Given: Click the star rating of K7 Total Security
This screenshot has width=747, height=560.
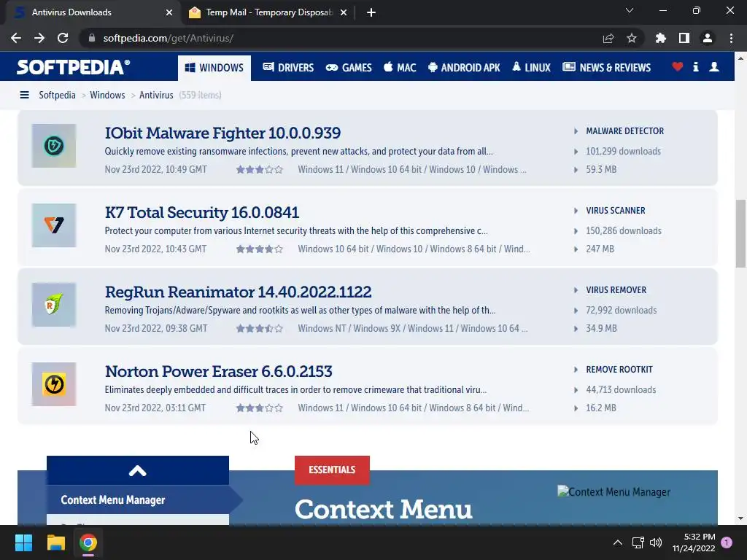Looking at the screenshot, I should pos(260,249).
